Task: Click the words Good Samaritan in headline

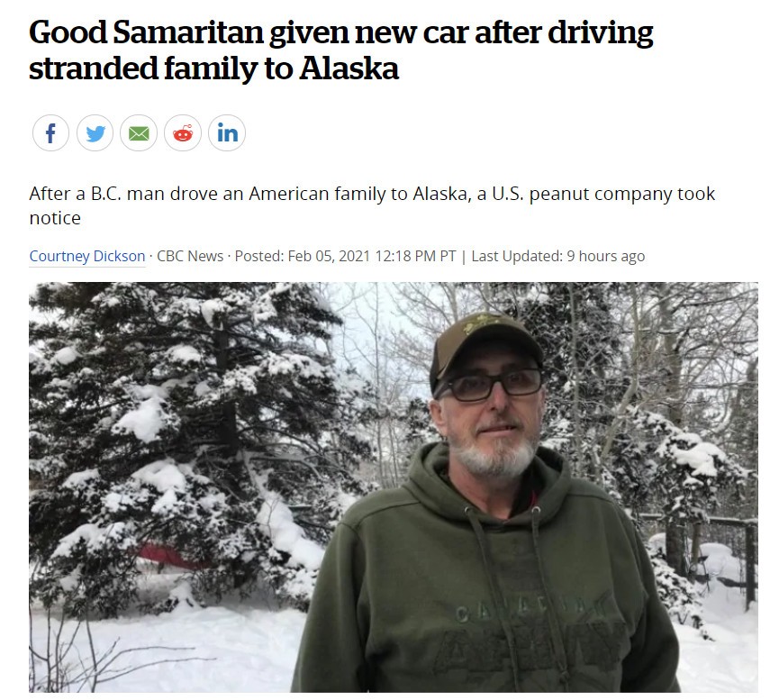Action: [146, 32]
